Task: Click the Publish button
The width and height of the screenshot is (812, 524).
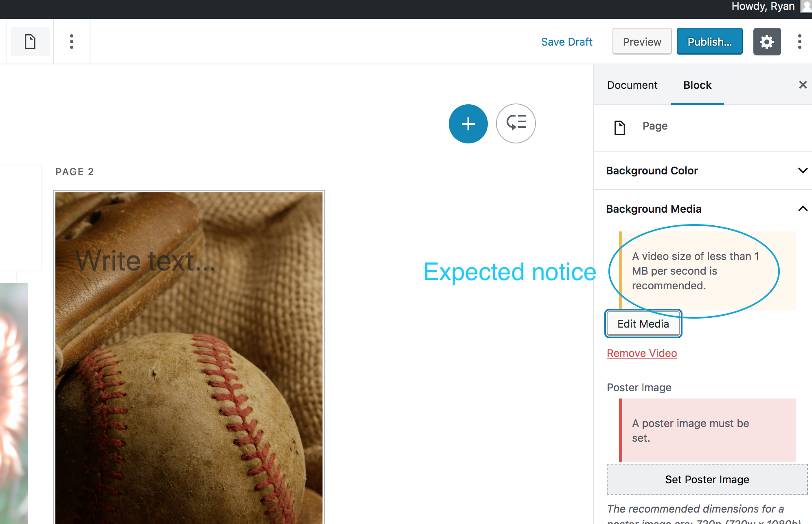Action: coord(709,42)
